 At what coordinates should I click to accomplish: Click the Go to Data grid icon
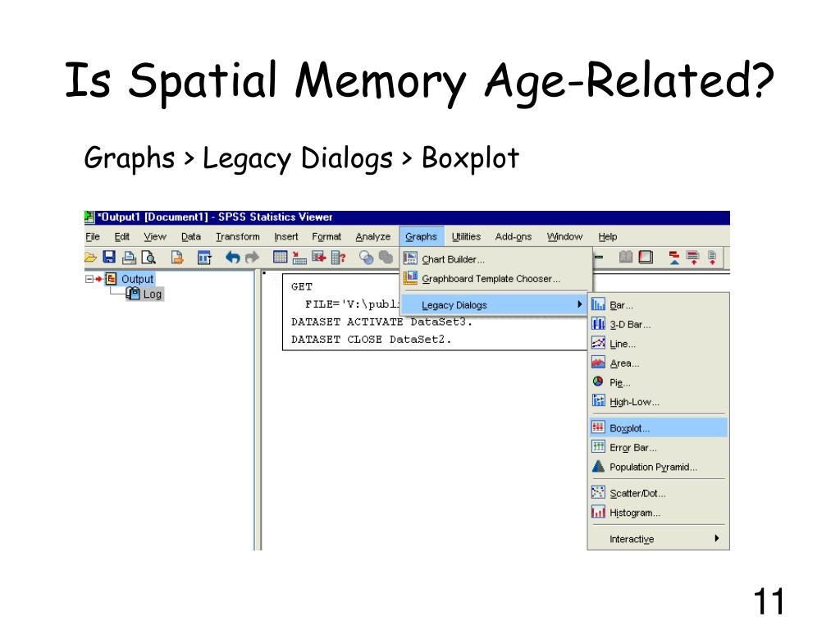281,257
